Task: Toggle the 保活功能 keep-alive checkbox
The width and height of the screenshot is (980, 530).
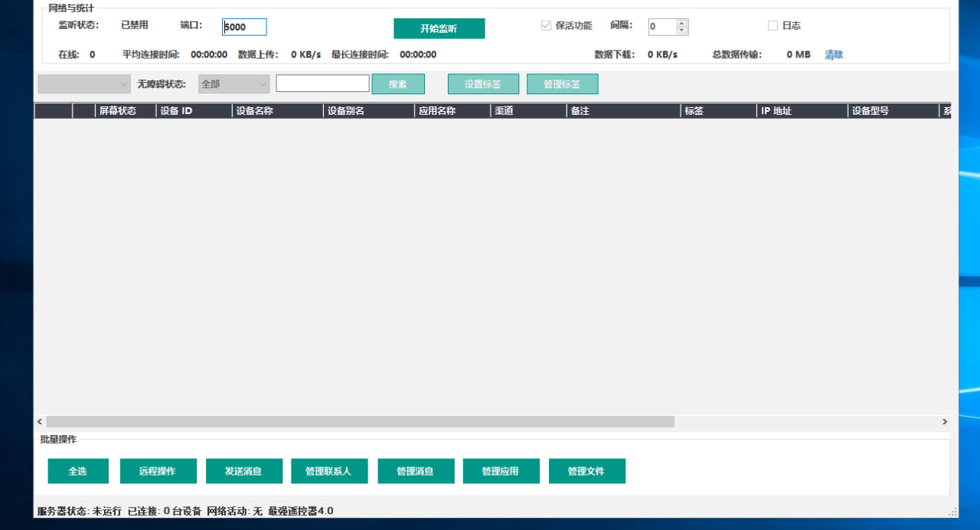Action: (x=546, y=25)
